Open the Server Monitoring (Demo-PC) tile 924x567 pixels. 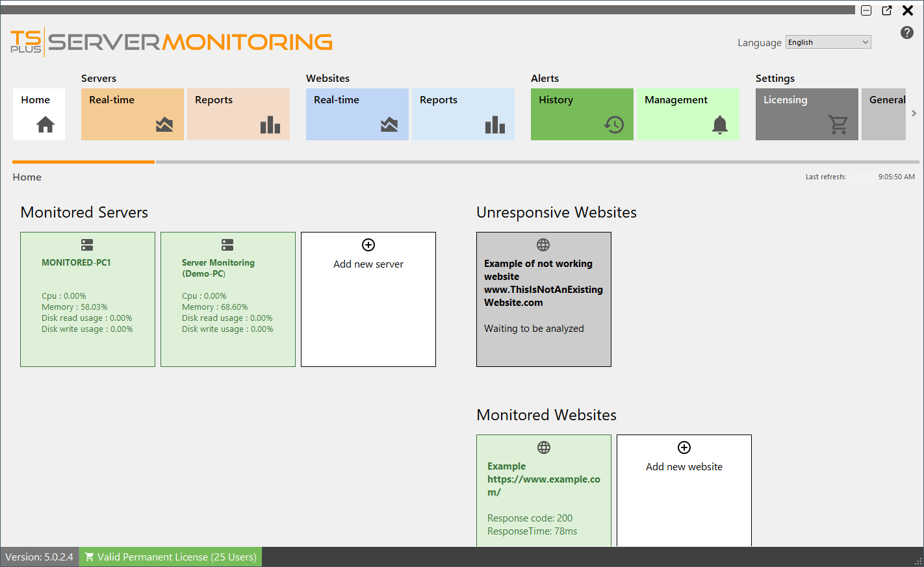(227, 299)
